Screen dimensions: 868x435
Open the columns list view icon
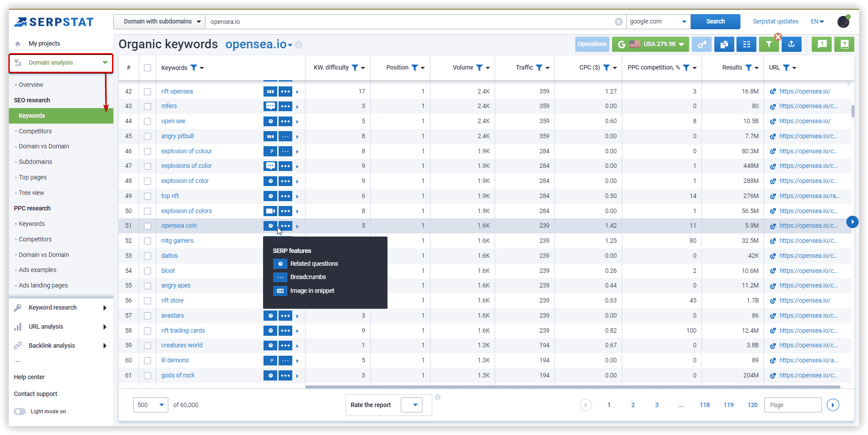pyautogui.click(x=747, y=44)
